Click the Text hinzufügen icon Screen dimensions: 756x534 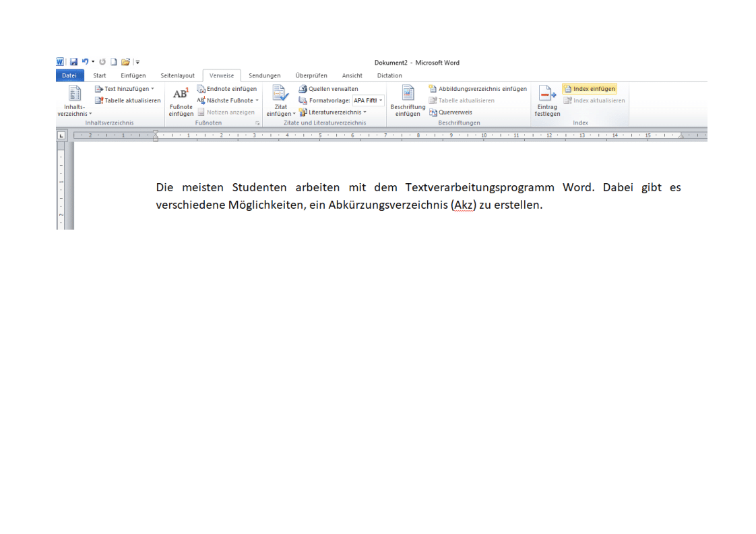click(x=99, y=89)
